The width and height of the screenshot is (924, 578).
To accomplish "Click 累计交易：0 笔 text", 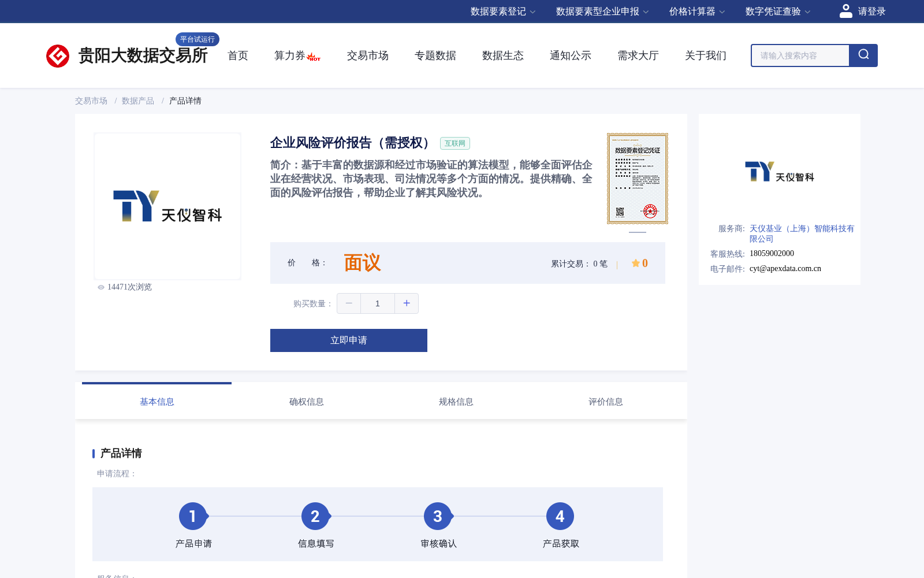I will pyautogui.click(x=579, y=264).
